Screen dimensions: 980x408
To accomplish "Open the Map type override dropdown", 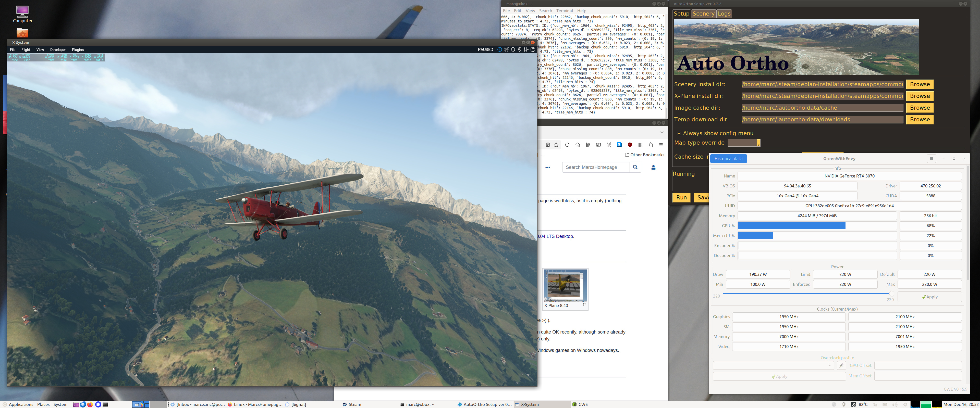I will 744,143.
